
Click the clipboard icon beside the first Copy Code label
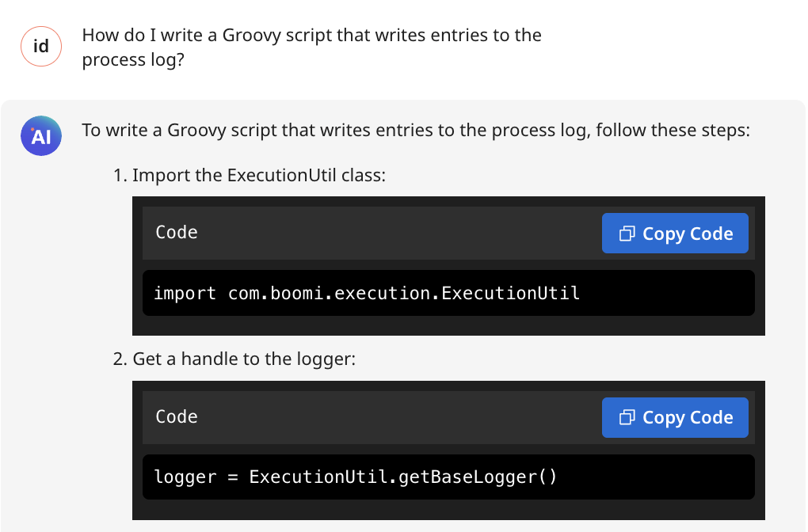coord(627,233)
